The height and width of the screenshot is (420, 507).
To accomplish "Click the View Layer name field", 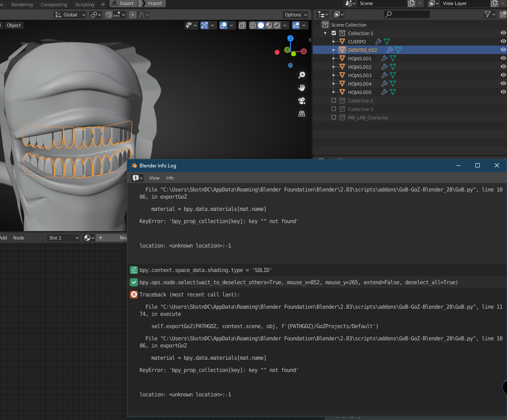I will [x=466, y=3].
